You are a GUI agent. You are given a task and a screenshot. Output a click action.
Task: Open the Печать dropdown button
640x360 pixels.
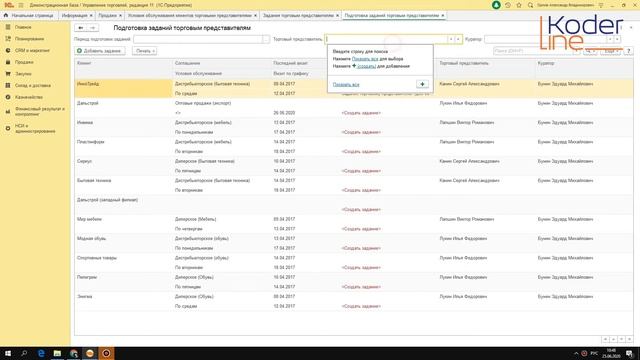point(145,51)
